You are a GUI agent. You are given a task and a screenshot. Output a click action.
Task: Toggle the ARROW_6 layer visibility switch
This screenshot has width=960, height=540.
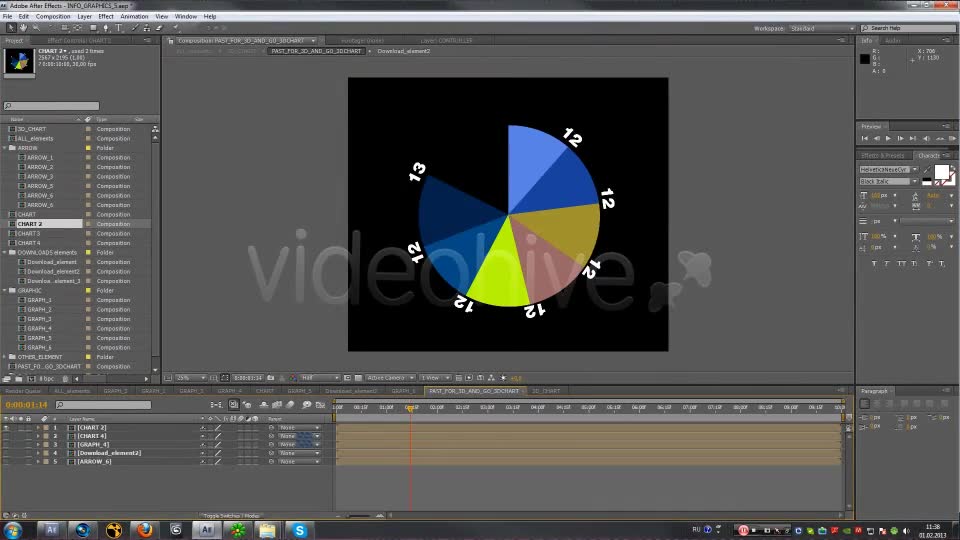6,462
